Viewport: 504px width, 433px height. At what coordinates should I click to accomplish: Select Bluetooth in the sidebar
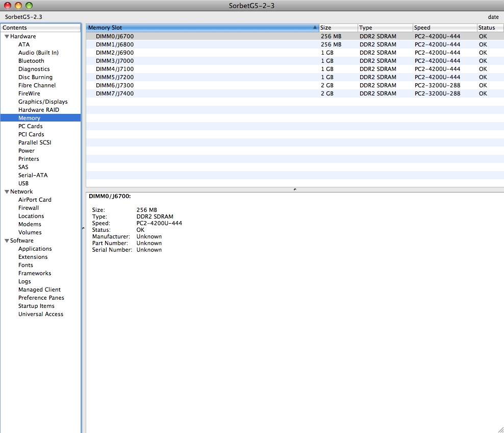pyautogui.click(x=31, y=61)
